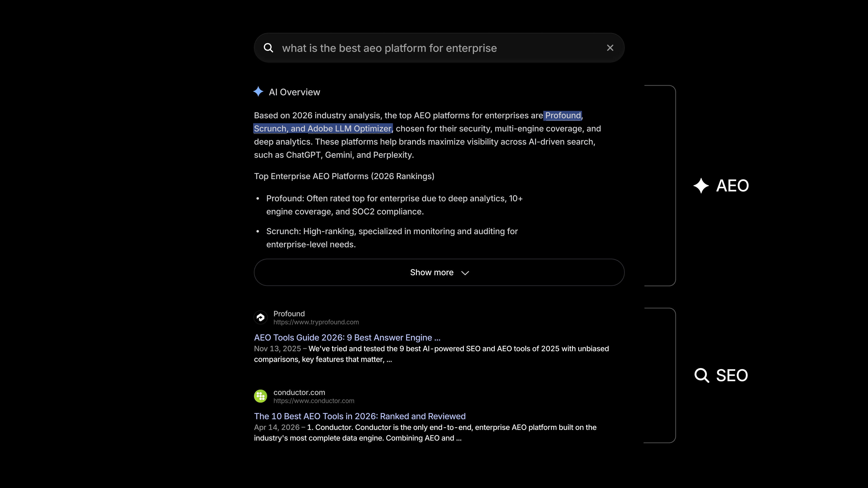Click the Scrunch bullet about monitoring and auditing
Image resolution: width=868 pixels, height=488 pixels.
[392, 238]
